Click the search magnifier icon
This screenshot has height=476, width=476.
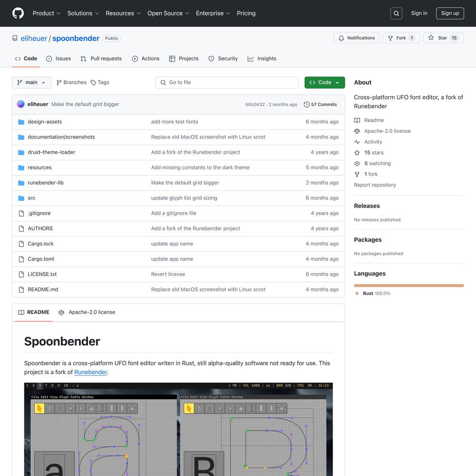tap(396, 13)
